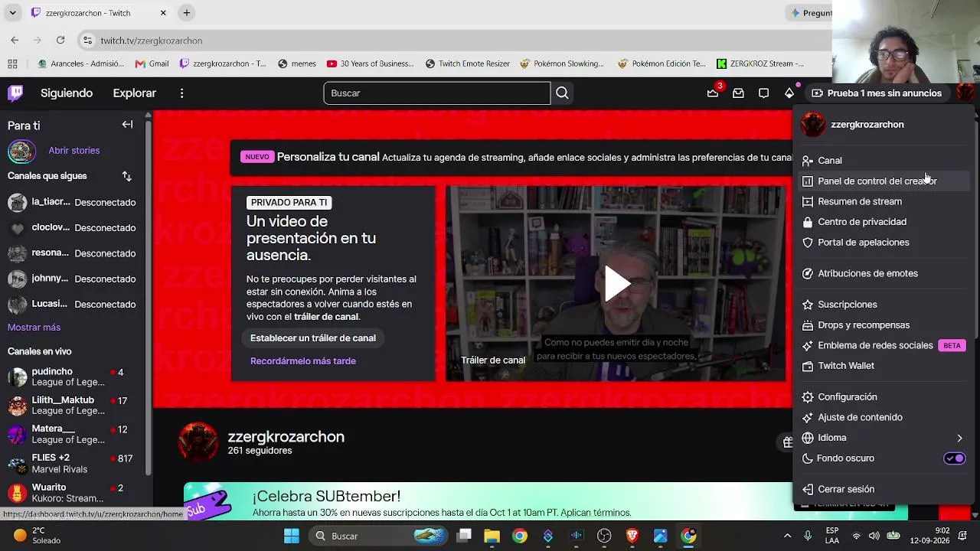Image resolution: width=980 pixels, height=551 pixels.
Task: Open Portal de apelaciones
Action: tap(884, 243)
